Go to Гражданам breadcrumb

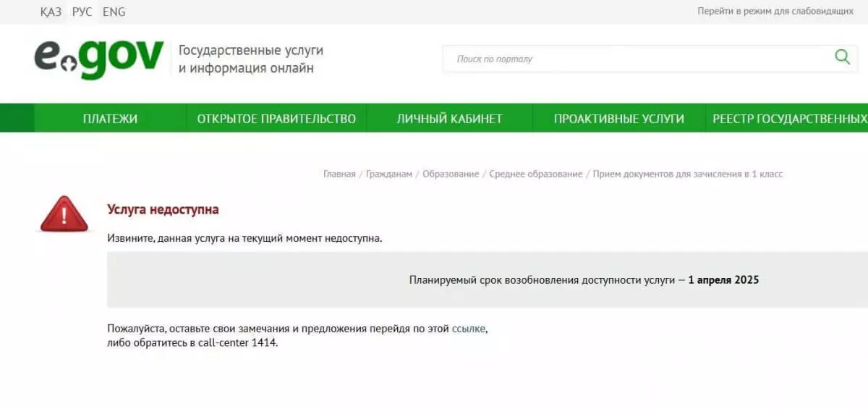click(389, 174)
